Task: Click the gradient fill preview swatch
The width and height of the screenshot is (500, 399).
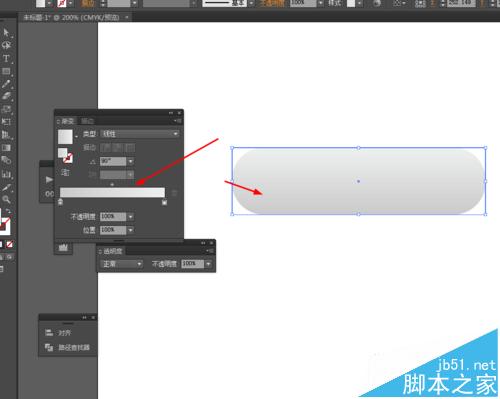Action: (x=65, y=137)
